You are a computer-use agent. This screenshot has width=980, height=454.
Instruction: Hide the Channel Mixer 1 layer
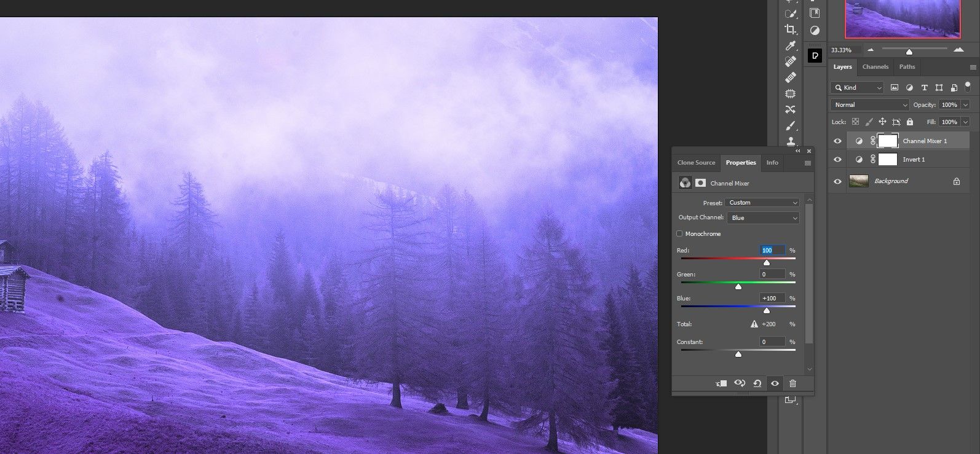tap(837, 141)
